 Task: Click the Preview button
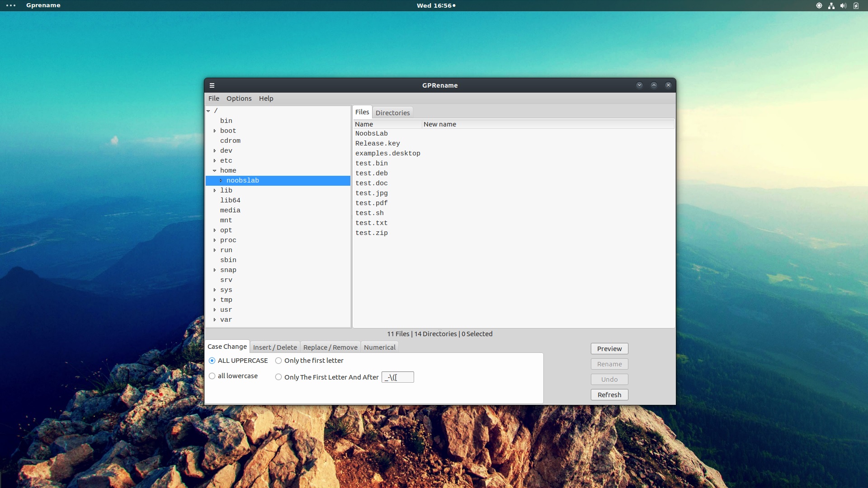(609, 348)
